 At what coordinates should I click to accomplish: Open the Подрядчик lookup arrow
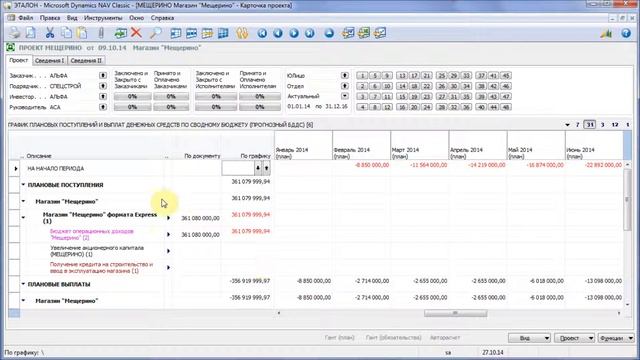coord(102,86)
